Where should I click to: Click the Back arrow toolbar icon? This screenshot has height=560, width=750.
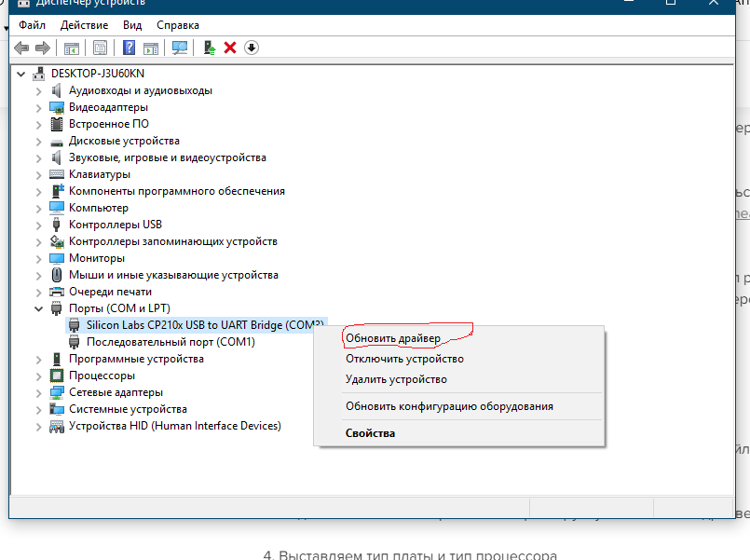point(21,48)
